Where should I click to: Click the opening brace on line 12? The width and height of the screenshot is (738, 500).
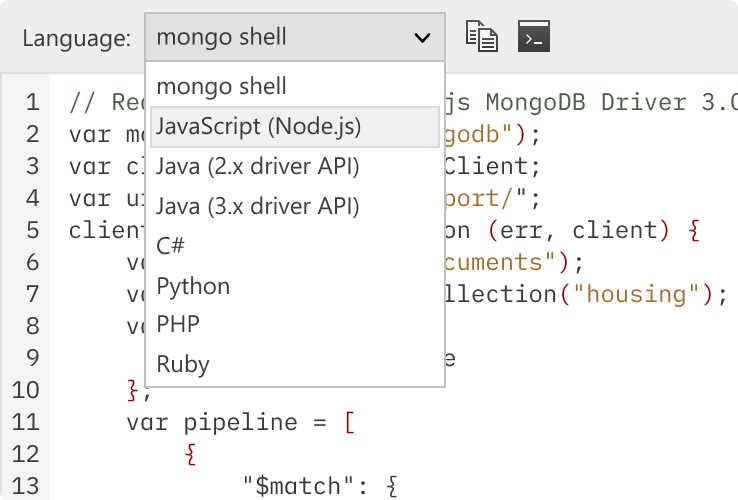[190, 454]
